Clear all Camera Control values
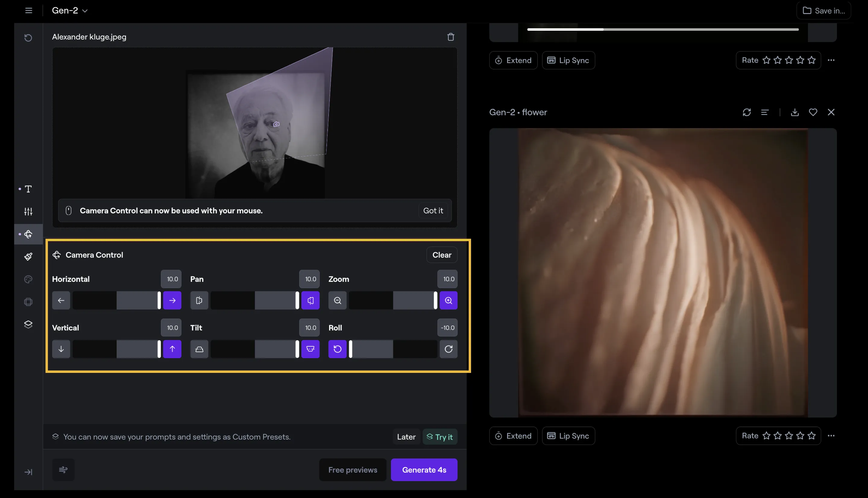 point(442,255)
